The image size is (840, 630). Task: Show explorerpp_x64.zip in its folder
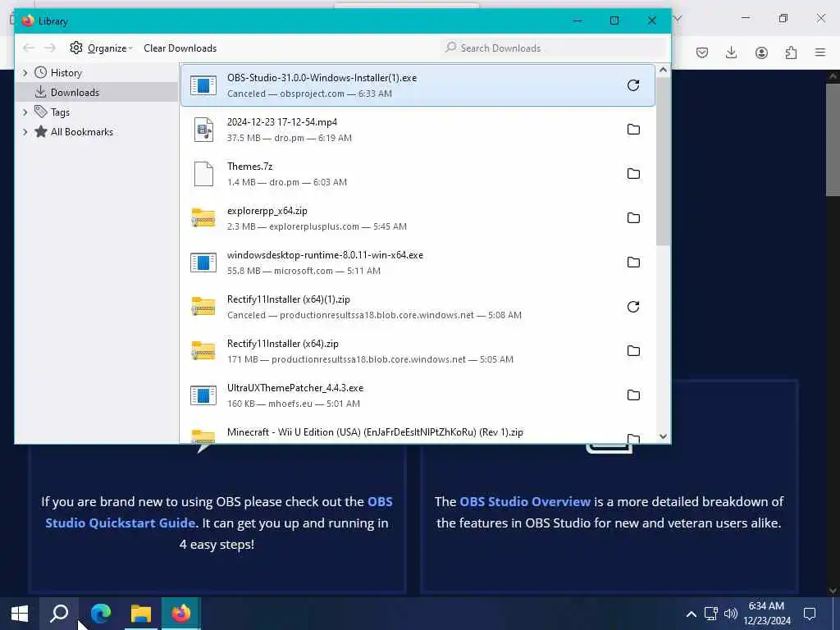coord(633,218)
